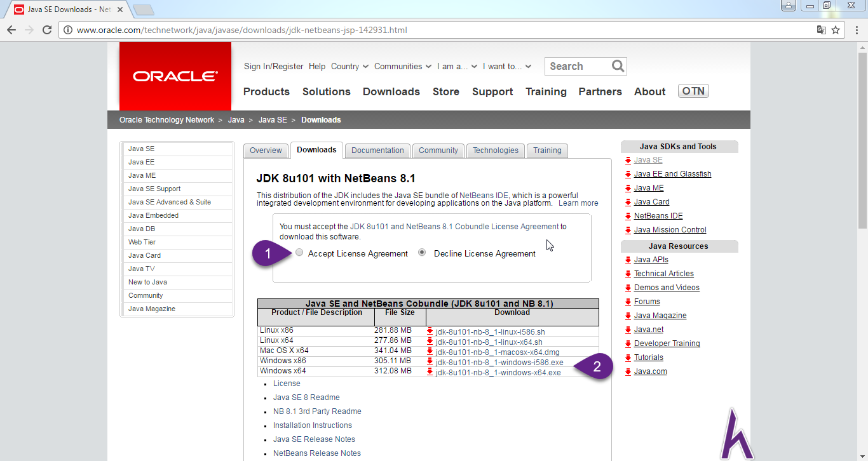Viewport: 868px width, 461px height.
Task: Expand the Communities dropdown
Action: click(x=403, y=66)
